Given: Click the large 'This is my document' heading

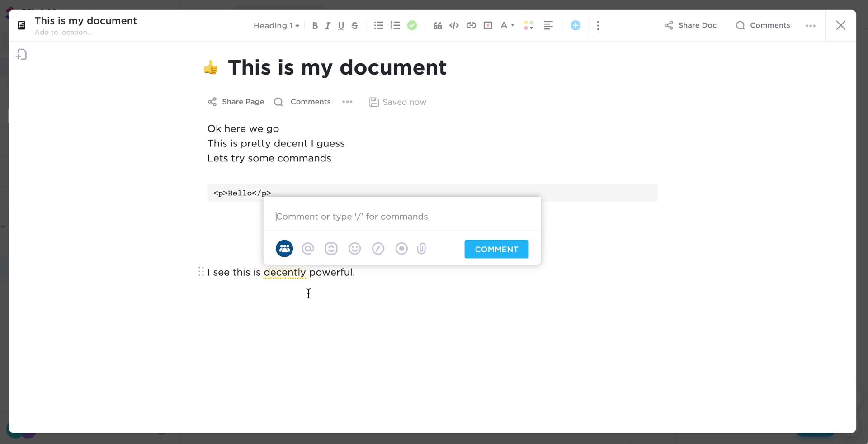Looking at the screenshot, I should (x=337, y=67).
